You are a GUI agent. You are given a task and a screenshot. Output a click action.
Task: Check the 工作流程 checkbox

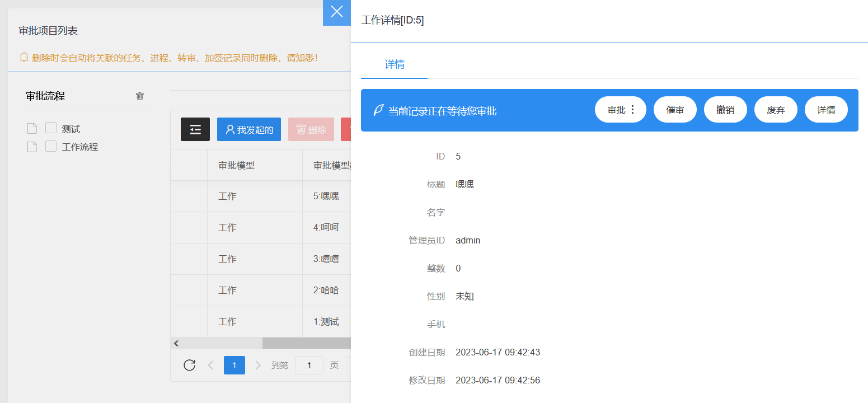50,146
